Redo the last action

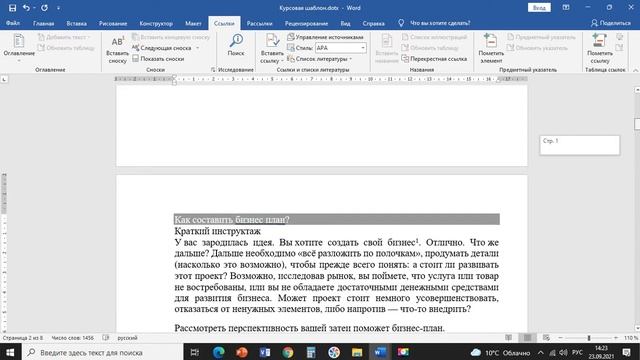tap(44, 8)
